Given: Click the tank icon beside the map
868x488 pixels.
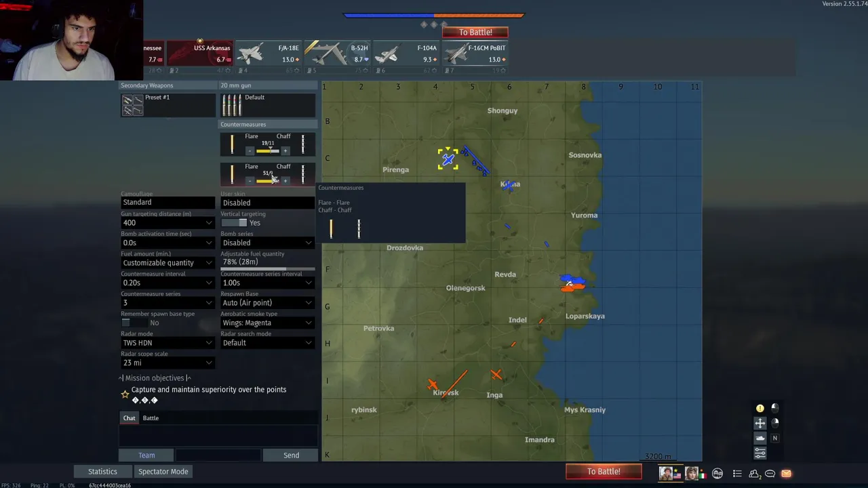Looking at the screenshot, I should tap(760, 438).
